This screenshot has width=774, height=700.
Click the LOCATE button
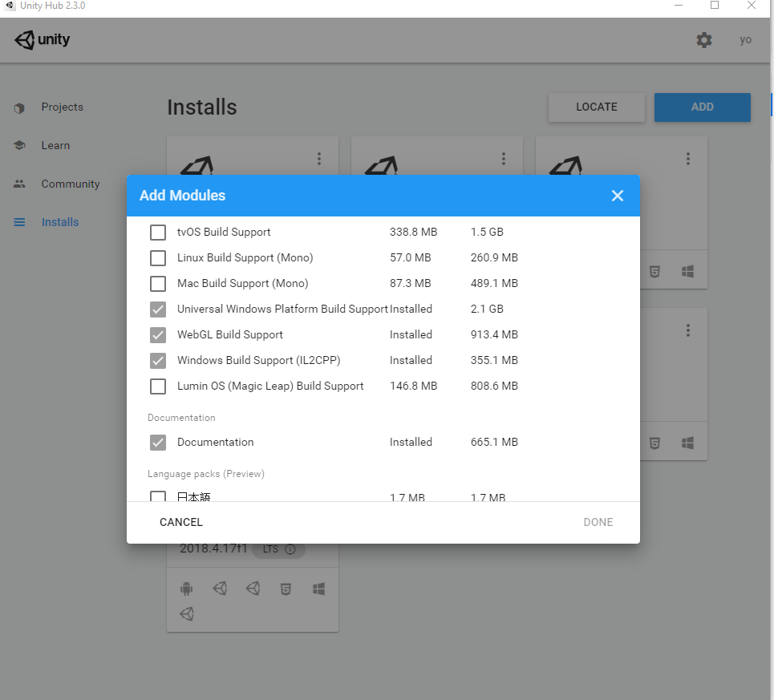pyautogui.click(x=596, y=107)
